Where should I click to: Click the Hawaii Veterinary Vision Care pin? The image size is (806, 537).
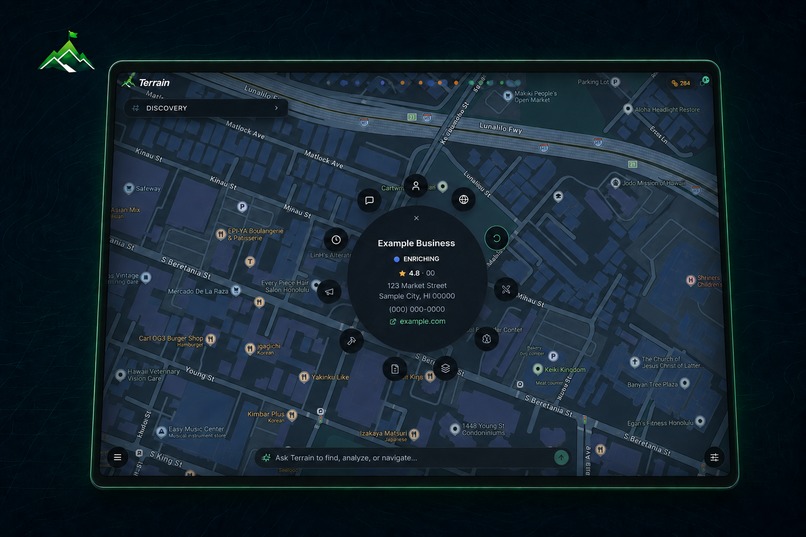click(120, 375)
